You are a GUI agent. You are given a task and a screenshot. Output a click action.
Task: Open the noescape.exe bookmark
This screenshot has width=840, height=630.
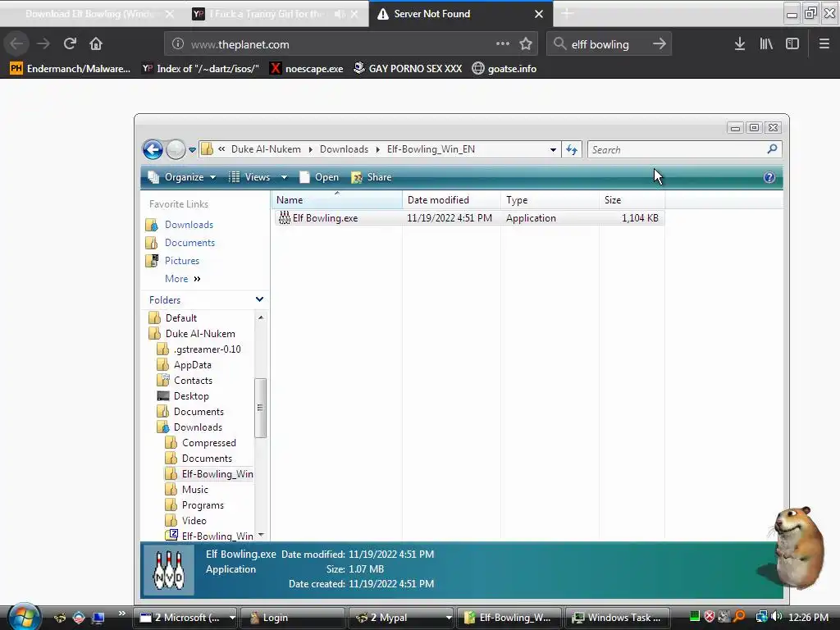(307, 69)
